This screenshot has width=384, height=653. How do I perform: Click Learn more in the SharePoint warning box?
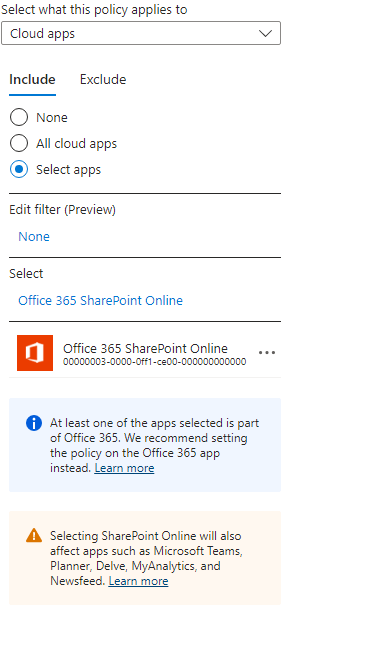[138, 581]
